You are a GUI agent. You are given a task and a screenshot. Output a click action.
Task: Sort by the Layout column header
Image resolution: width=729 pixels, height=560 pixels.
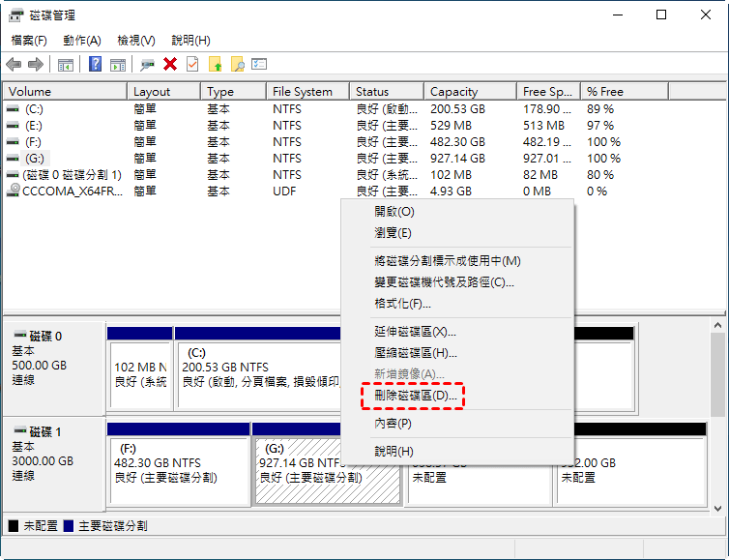coord(164,92)
